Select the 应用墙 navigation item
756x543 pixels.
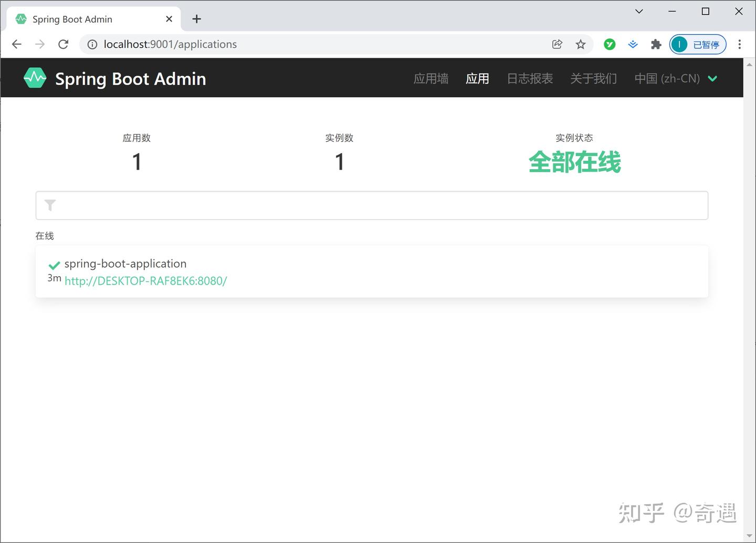point(430,78)
